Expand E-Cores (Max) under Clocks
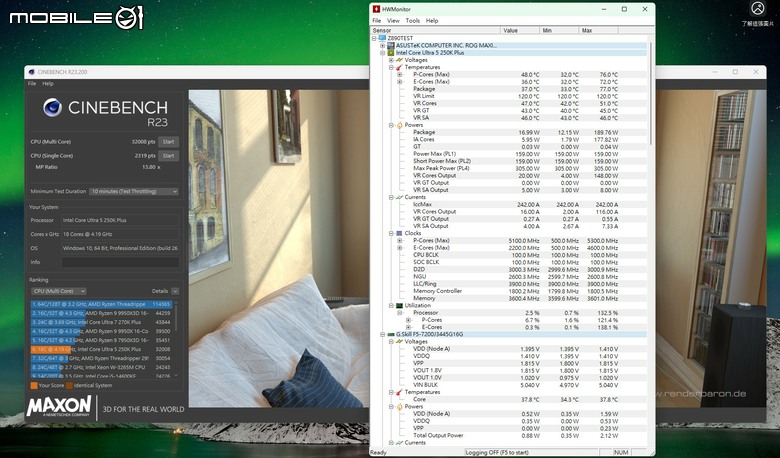780x458 pixels. [399, 248]
